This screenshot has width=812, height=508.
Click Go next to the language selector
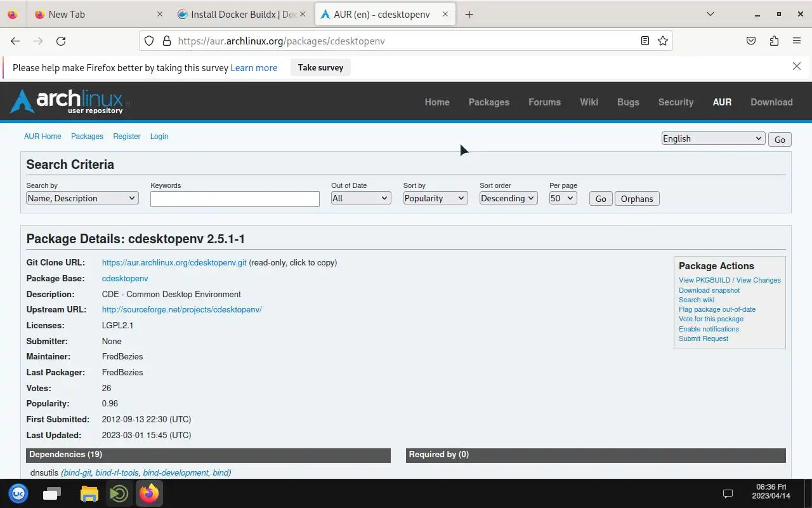click(780, 140)
